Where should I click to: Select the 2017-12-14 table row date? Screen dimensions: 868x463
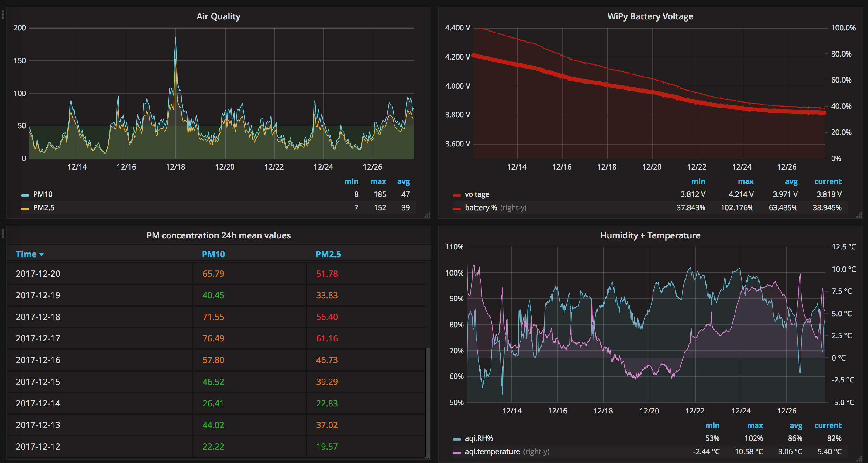click(38, 403)
